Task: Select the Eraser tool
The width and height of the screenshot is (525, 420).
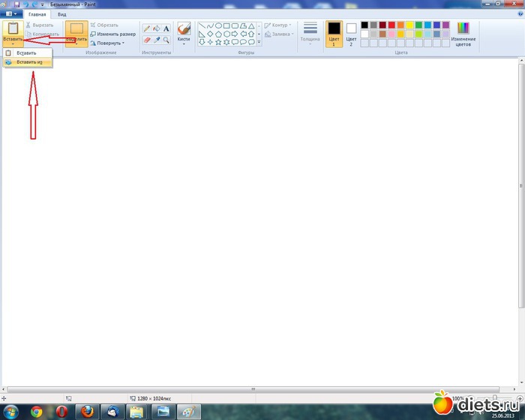Action: [x=147, y=39]
